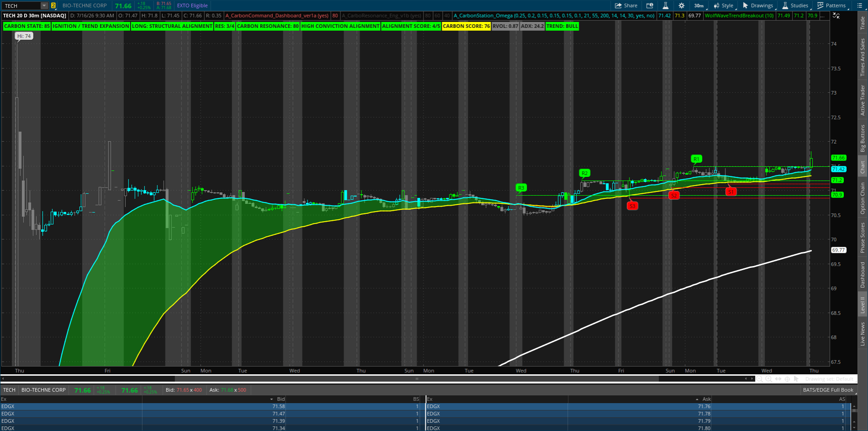868x431 pixels.
Task: Click the S3 support marker
Action: [632, 206]
